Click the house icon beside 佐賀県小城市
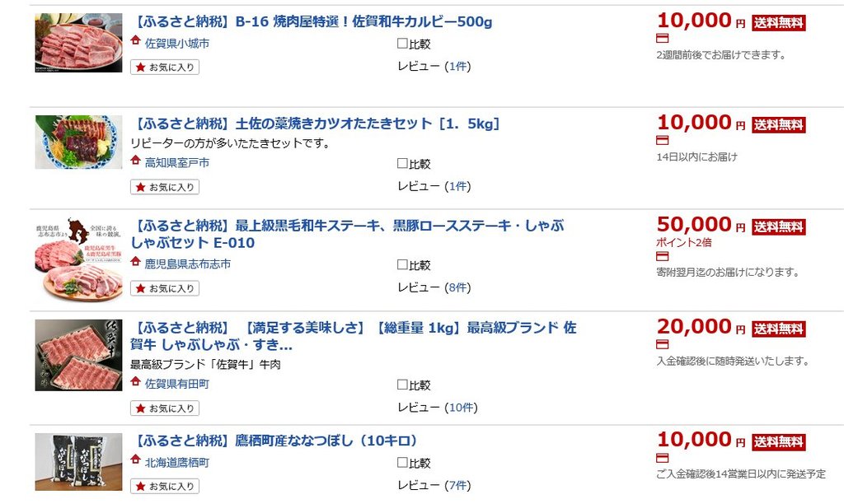This screenshot has width=844, height=504. [x=136, y=41]
